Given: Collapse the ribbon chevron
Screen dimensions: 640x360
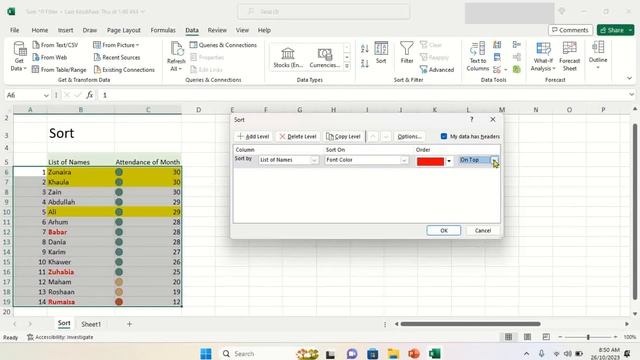Looking at the screenshot, I should (x=629, y=78).
